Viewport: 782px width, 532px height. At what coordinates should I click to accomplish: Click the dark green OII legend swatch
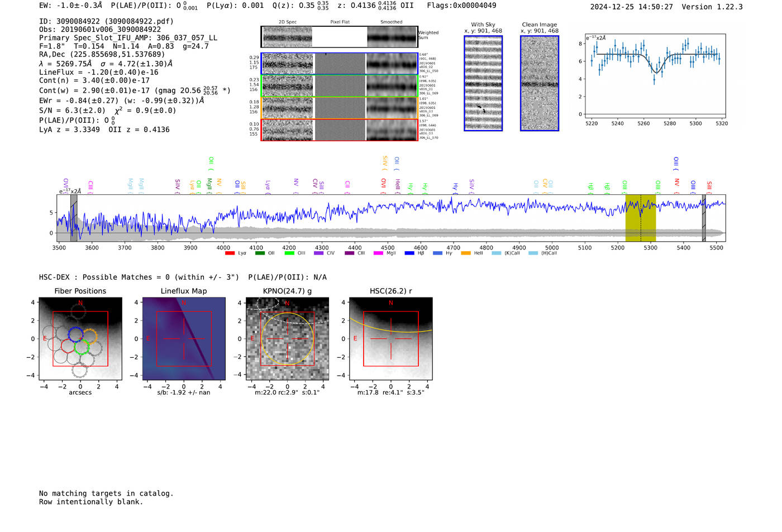click(260, 253)
